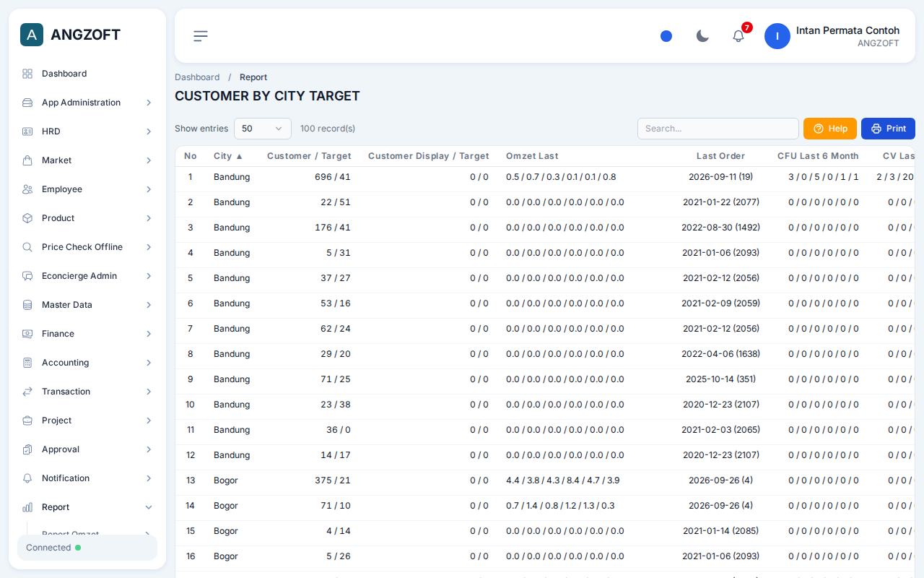Viewport: 924px width, 578px height.
Task: Expand the Employee menu chevron
Action: 149,189
